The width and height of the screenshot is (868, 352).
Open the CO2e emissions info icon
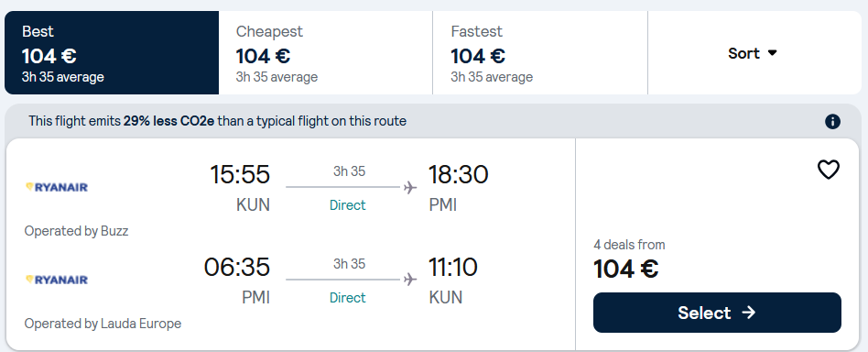832,121
